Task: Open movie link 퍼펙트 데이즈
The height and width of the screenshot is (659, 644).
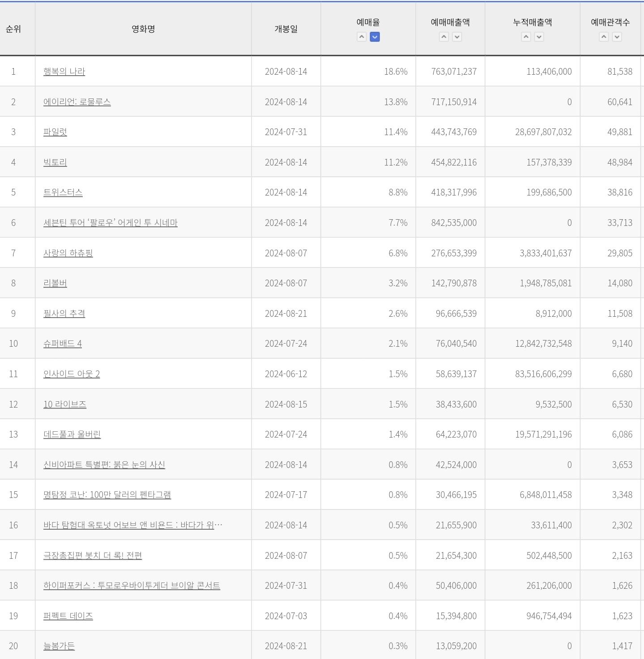Action: pos(68,616)
